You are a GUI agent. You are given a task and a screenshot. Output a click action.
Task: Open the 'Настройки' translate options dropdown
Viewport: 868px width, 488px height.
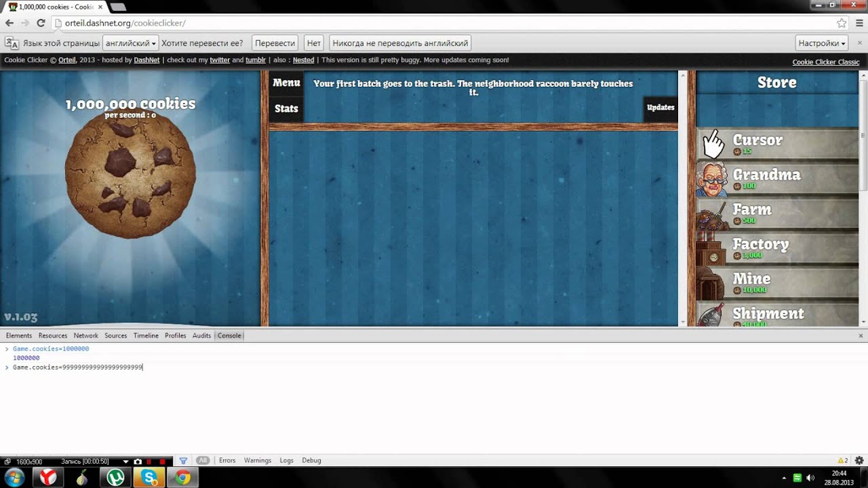tap(822, 43)
